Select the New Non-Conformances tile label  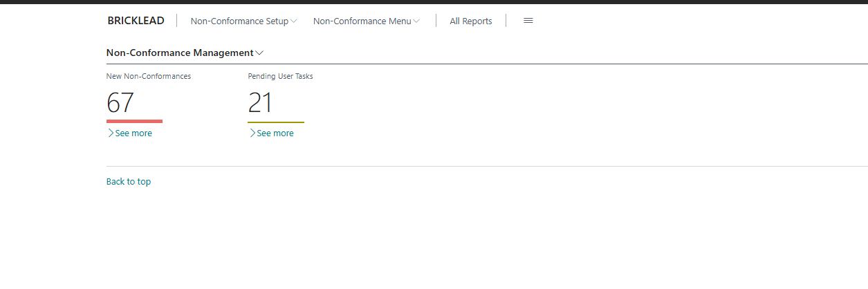(x=149, y=76)
